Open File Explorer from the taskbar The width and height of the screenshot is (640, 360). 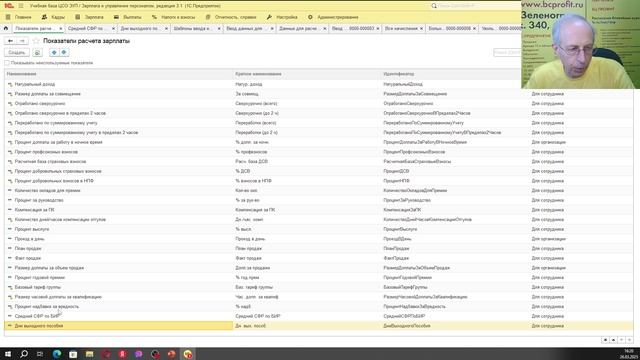coord(89,354)
